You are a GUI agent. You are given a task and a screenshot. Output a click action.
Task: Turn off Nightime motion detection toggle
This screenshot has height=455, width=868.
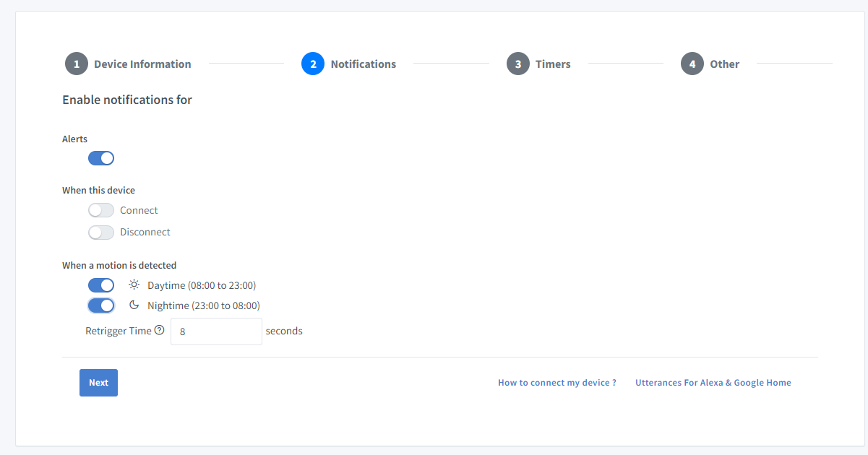click(101, 305)
